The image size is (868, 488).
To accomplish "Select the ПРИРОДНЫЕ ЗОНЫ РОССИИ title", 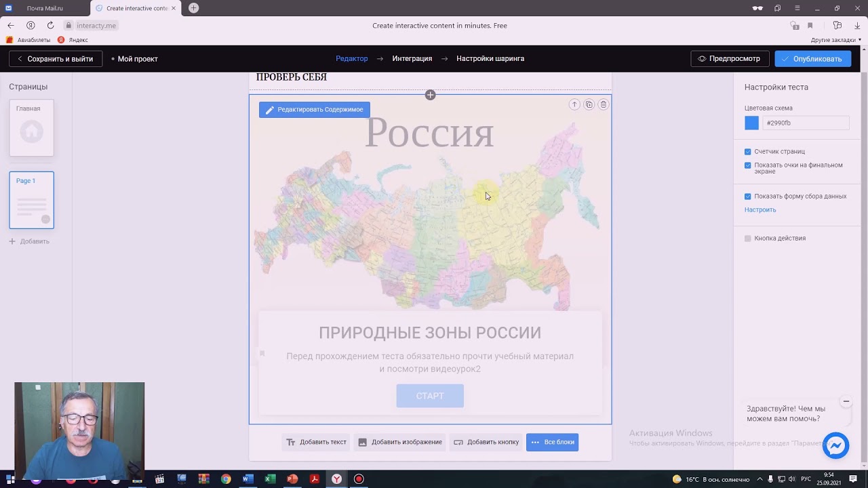I will click(x=430, y=333).
